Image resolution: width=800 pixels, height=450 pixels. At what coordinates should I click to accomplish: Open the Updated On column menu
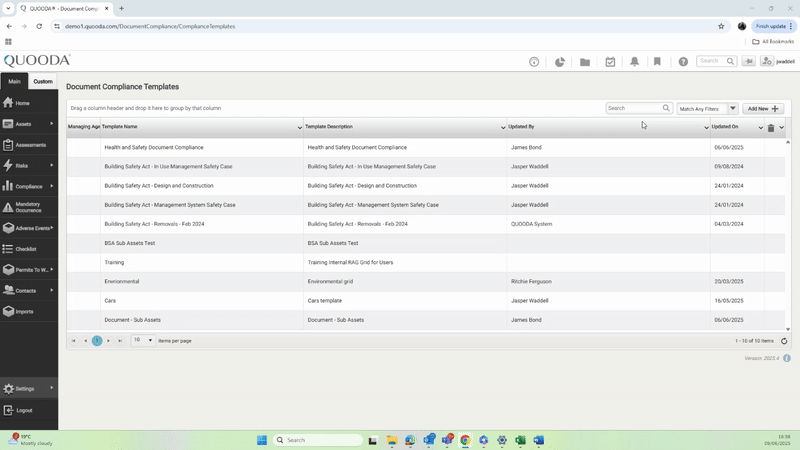[x=760, y=128]
